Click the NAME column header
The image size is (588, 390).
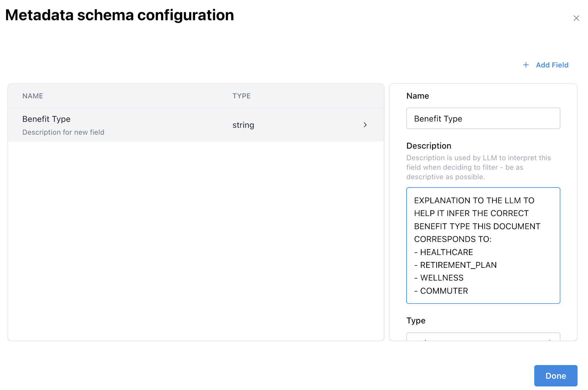click(33, 96)
